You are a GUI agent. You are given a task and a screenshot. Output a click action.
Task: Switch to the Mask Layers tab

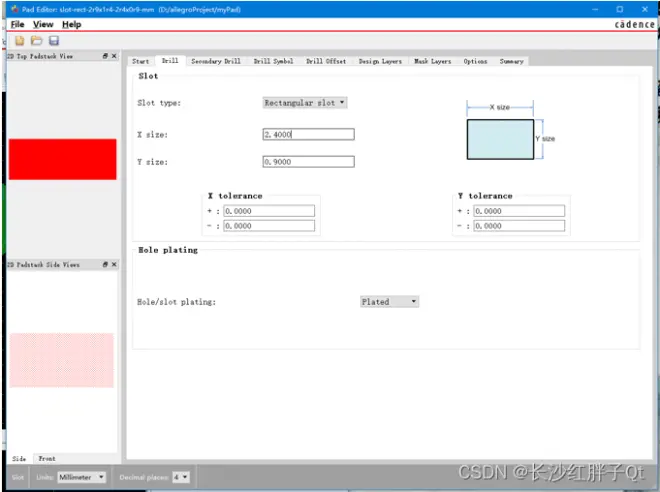[x=433, y=61]
